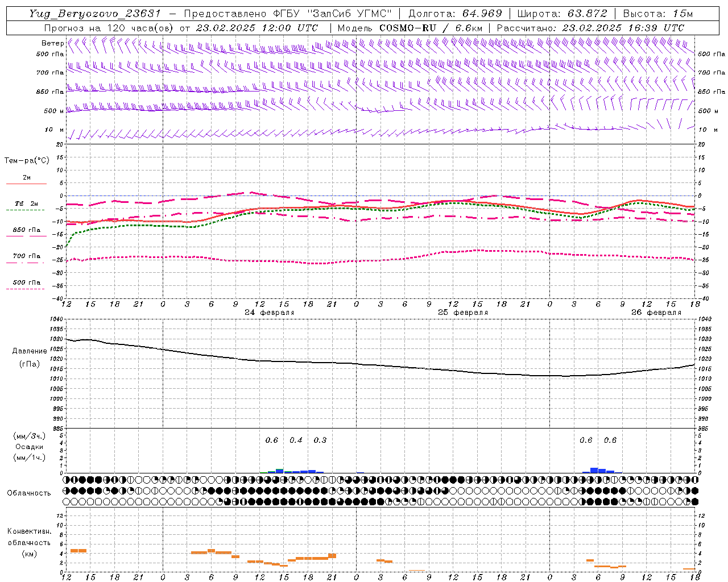Click the 'Облачность' cloud cover label

(x=29, y=493)
